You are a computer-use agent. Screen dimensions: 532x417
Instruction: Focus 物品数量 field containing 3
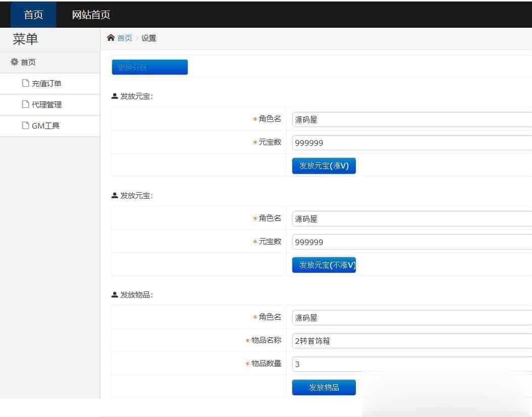tap(412, 364)
